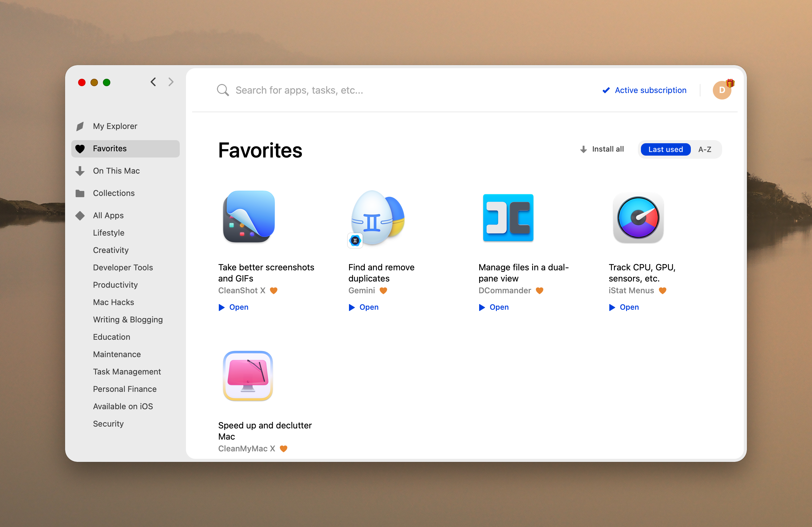Viewport: 812px width, 527px height.
Task: Toggle the Gemini favorite heart
Action: [383, 290]
